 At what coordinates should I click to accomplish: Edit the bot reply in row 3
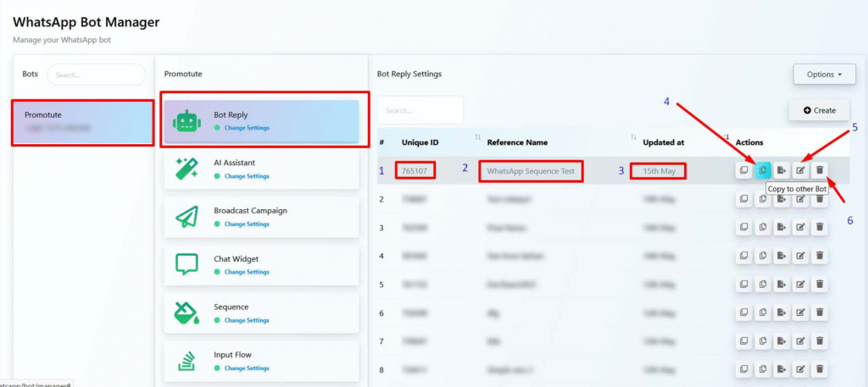pos(800,227)
